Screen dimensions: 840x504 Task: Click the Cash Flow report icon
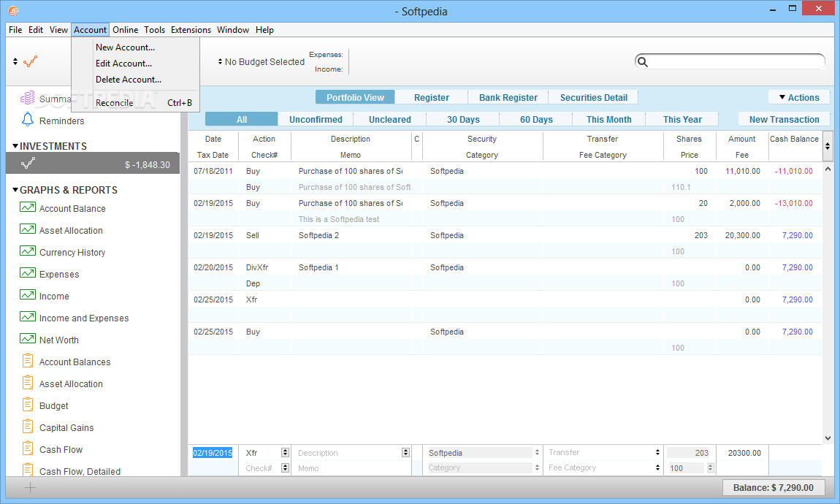pyautogui.click(x=28, y=448)
